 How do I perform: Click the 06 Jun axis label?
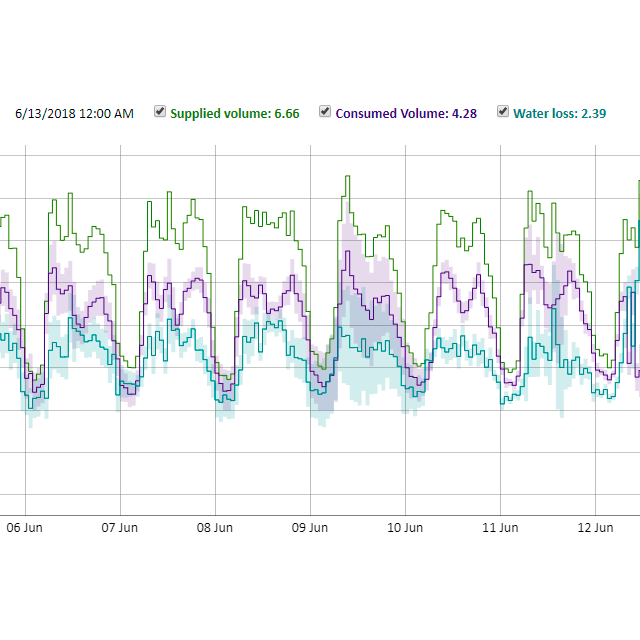point(25,527)
